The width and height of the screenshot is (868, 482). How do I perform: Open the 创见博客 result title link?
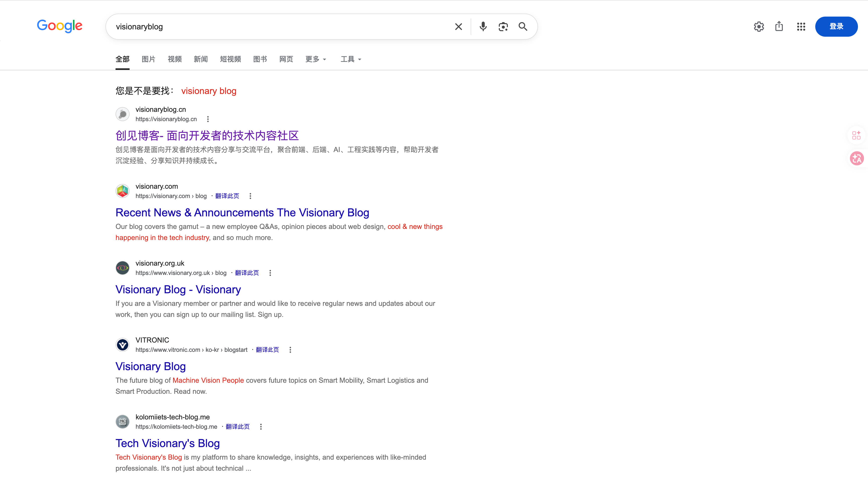[207, 135]
